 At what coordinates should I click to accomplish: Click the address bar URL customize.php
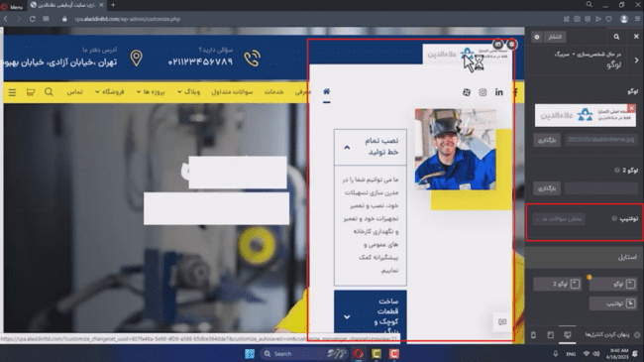click(x=128, y=19)
